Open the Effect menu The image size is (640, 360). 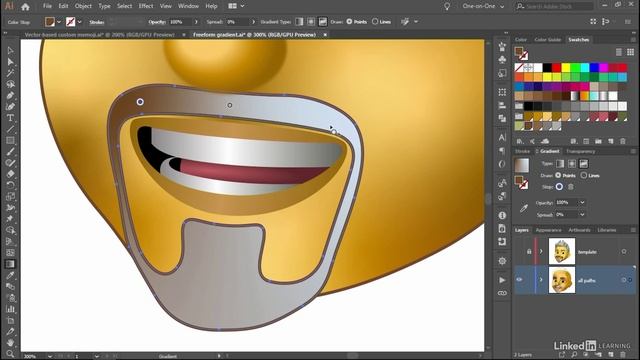(146, 6)
